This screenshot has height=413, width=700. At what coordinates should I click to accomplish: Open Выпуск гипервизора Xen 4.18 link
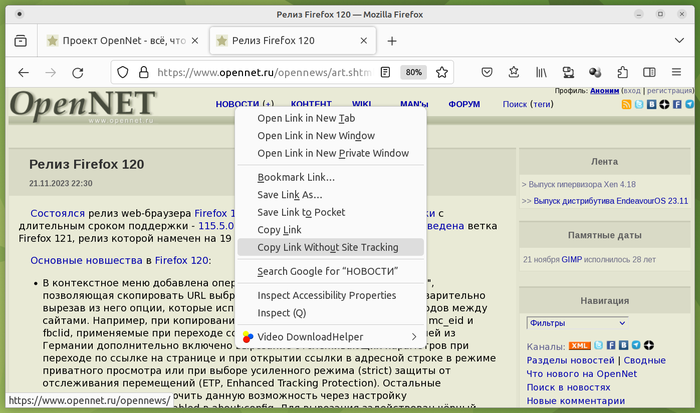(582, 184)
